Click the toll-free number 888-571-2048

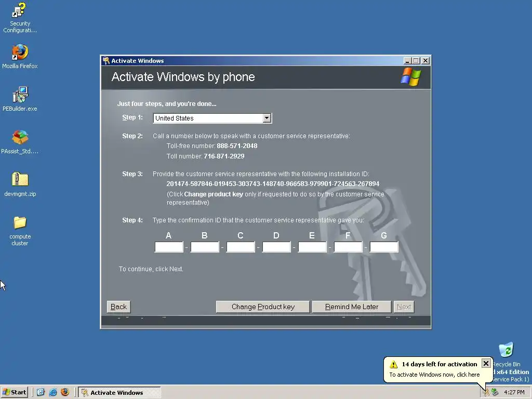click(x=237, y=146)
